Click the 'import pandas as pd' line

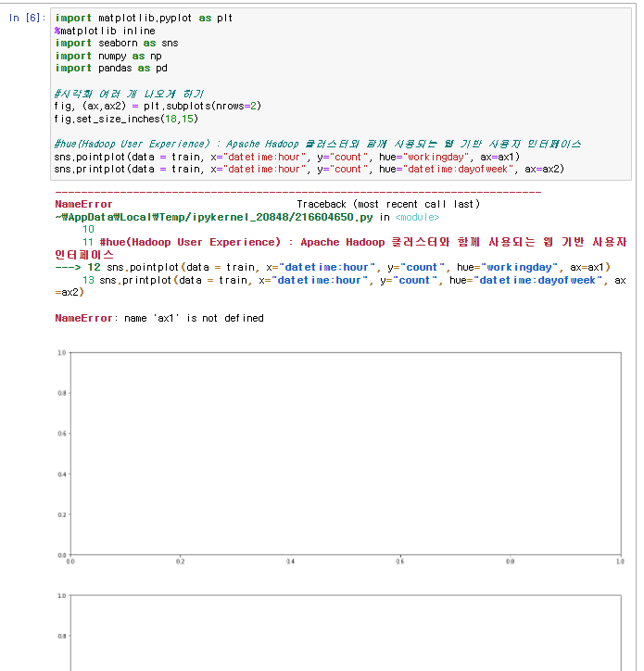click(111, 69)
